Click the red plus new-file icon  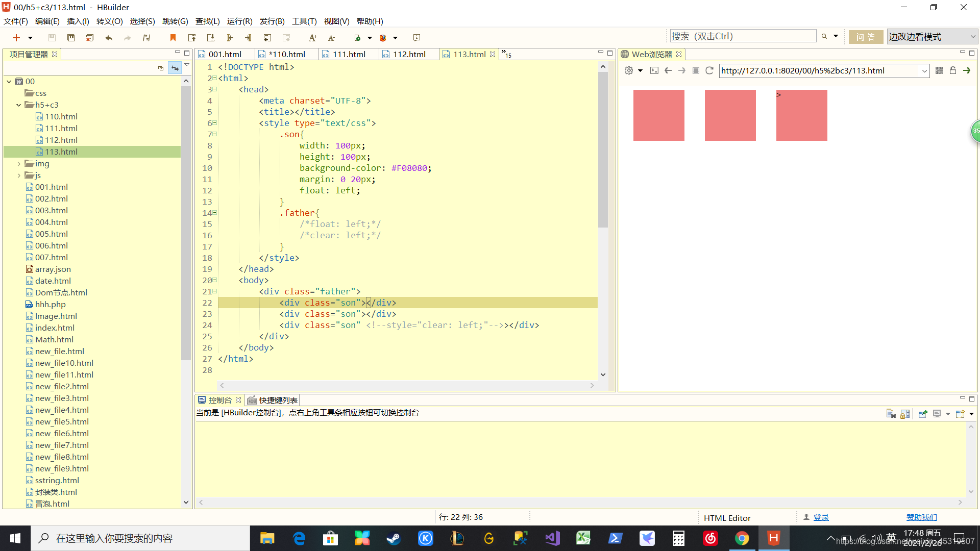pyautogui.click(x=16, y=38)
